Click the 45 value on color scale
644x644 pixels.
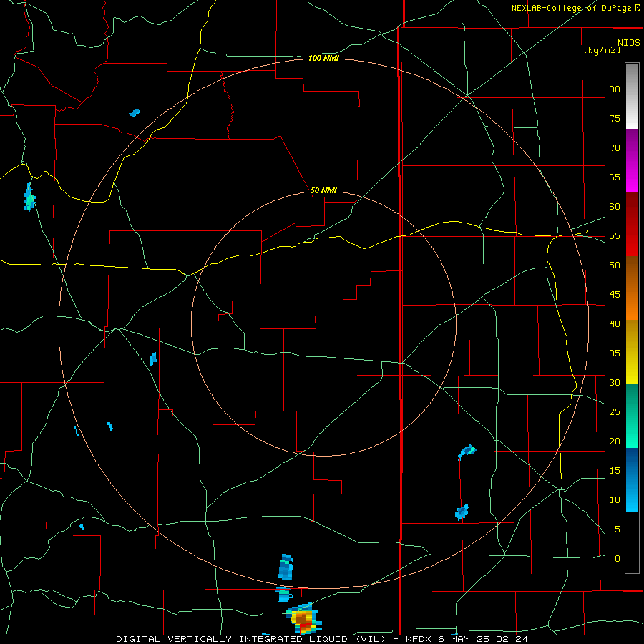coord(615,295)
